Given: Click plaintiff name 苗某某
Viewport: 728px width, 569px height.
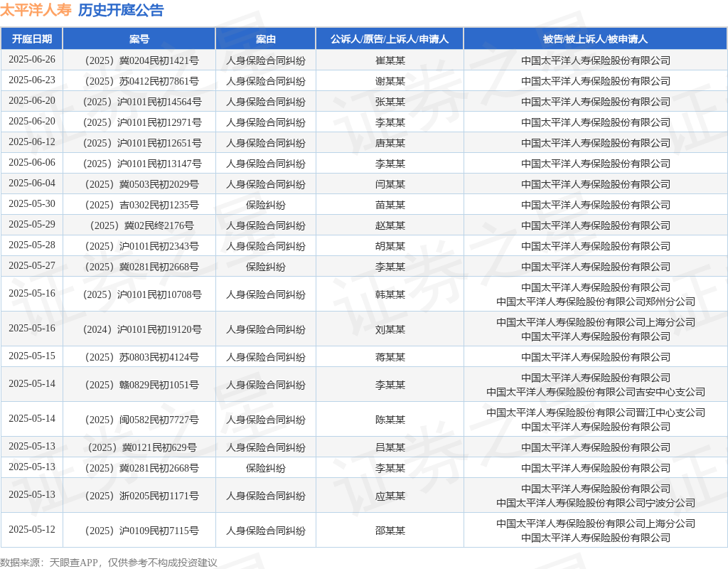Looking at the screenshot, I should point(390,205).
